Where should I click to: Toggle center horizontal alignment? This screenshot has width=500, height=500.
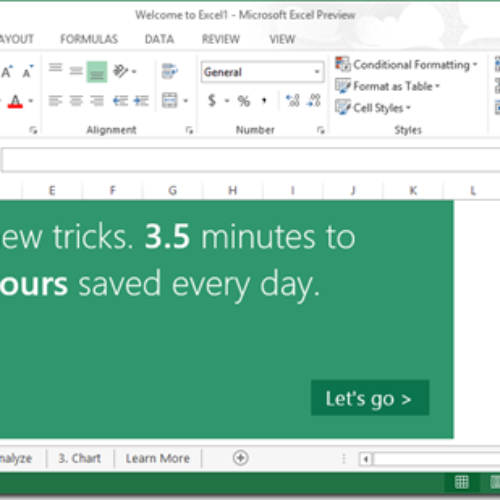click(76, 100)
